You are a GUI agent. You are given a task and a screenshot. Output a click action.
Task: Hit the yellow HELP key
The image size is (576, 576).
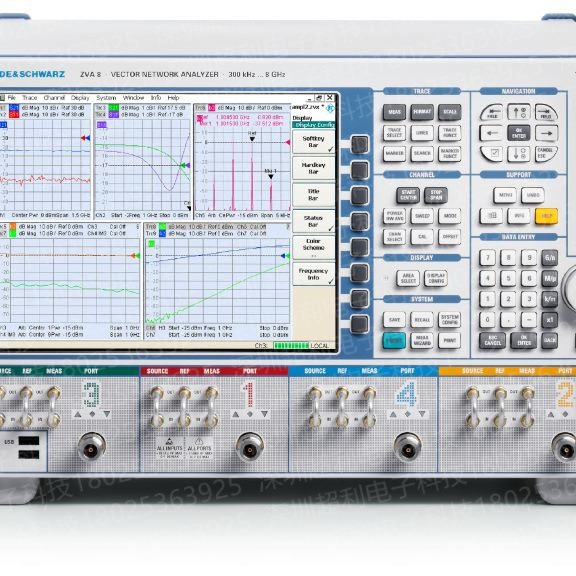546,216
